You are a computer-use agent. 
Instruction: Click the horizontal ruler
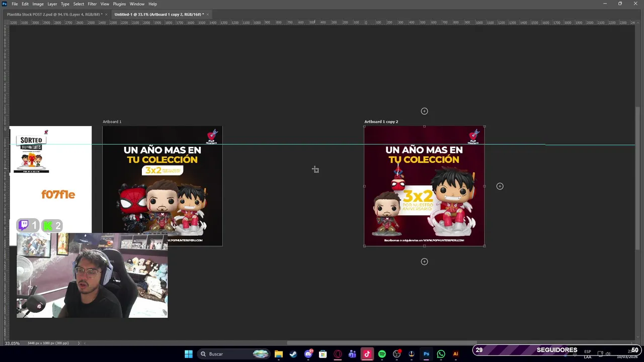(322, 22)
